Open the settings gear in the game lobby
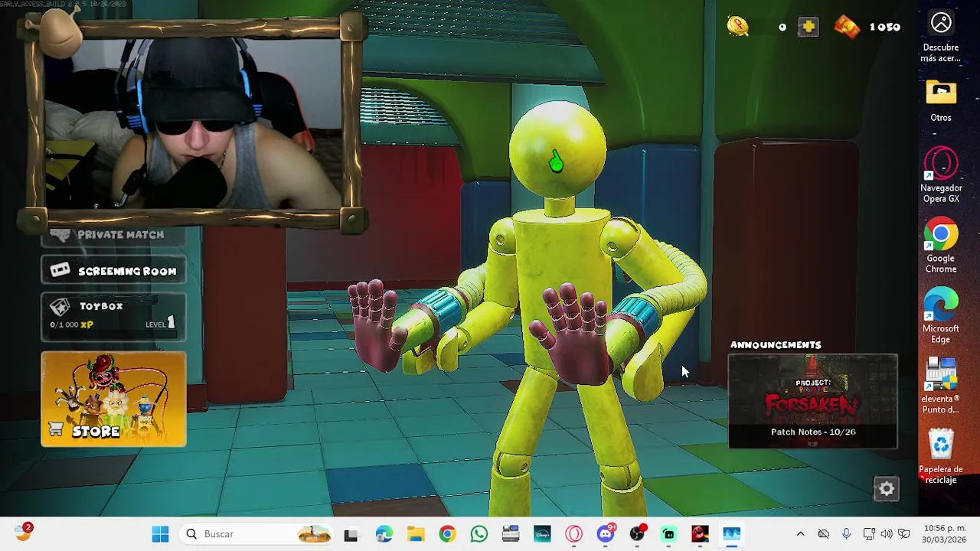Image resolution: width=980 pixels, height=551 pixels. 887,489
